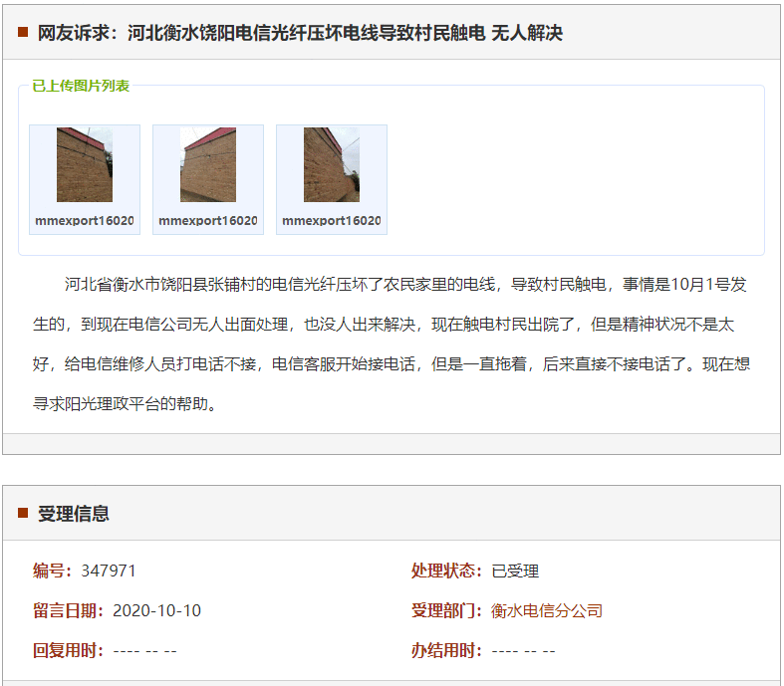
Task: Select the 受理信息 section header
Action: click(x=74, y=514)
